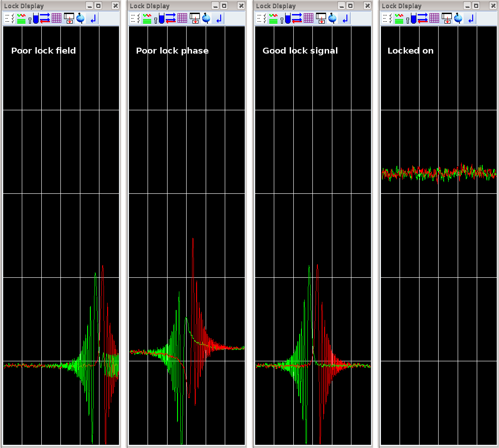499x448 pixels.
Task: Toggle lock monitor mode in Poor lock phase window
Action: (147, 19)
